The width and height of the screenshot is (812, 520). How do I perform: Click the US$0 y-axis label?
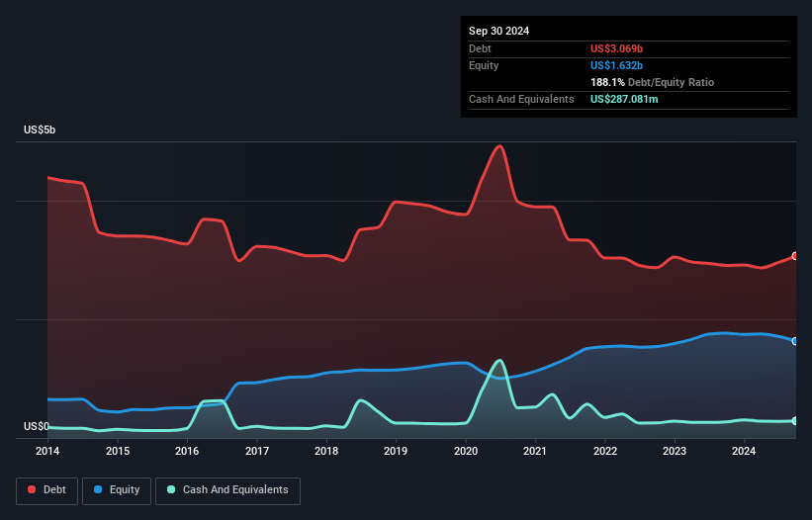[x=37, y=426]
